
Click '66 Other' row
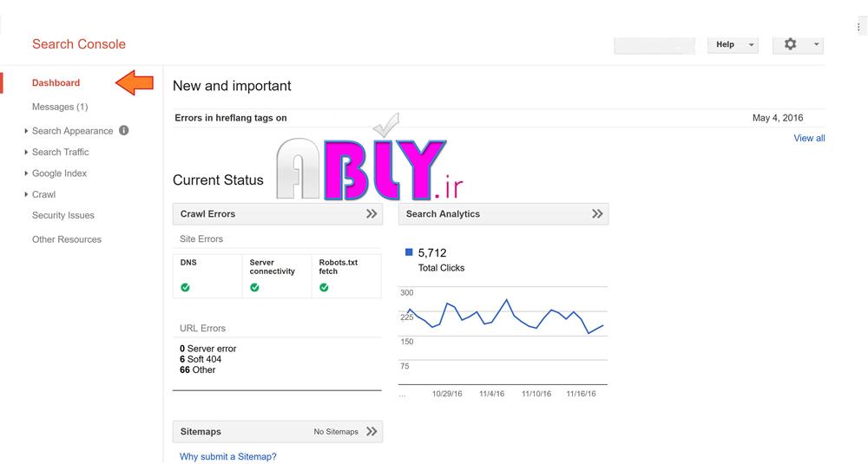pos(198,370)
